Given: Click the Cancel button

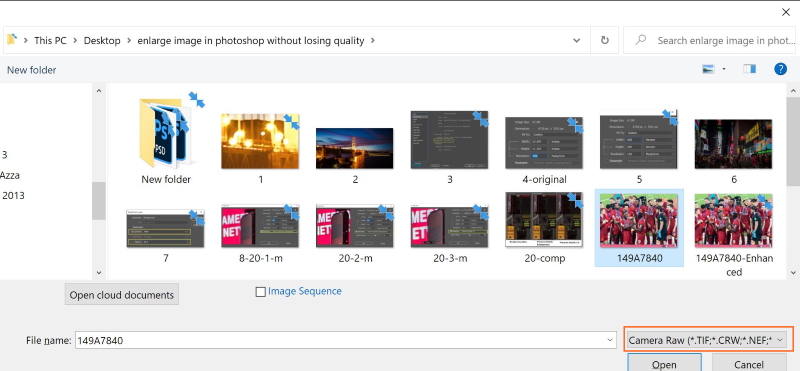Looking at the screenshot, I should 749,363.
